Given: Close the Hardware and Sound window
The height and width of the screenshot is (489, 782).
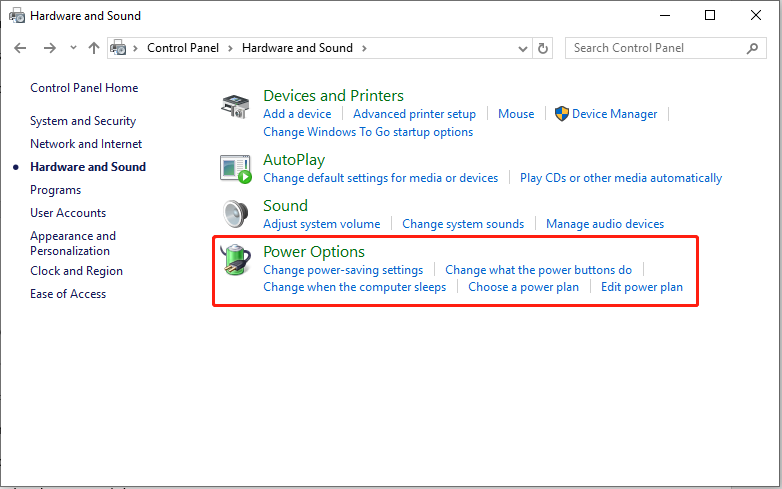Looking at the screenshot, I should (x=756, y=15).
